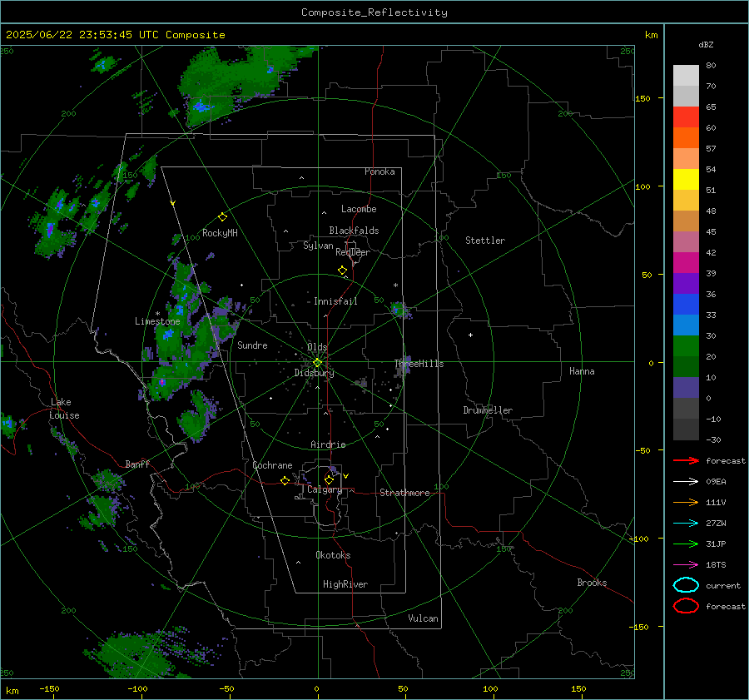Image resolution: width=749 pixels, height=700 pixels.
Task: Click the Airdrie city label
Action: (x=328, y=444)
